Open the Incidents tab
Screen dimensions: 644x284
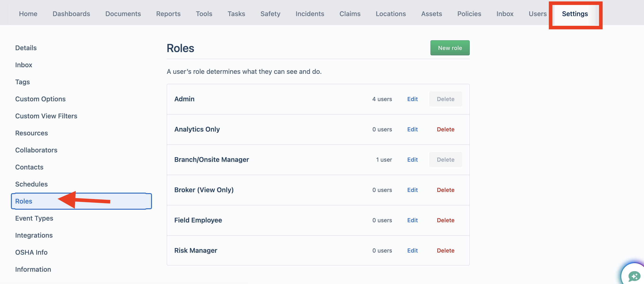click(x=310, y=14)
